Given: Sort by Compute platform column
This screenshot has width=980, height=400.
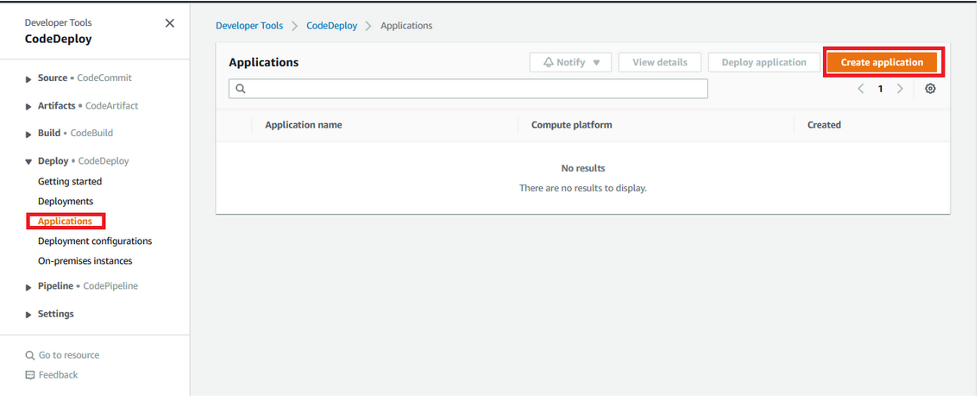Looking at the screenshot, I should point(572,125).
